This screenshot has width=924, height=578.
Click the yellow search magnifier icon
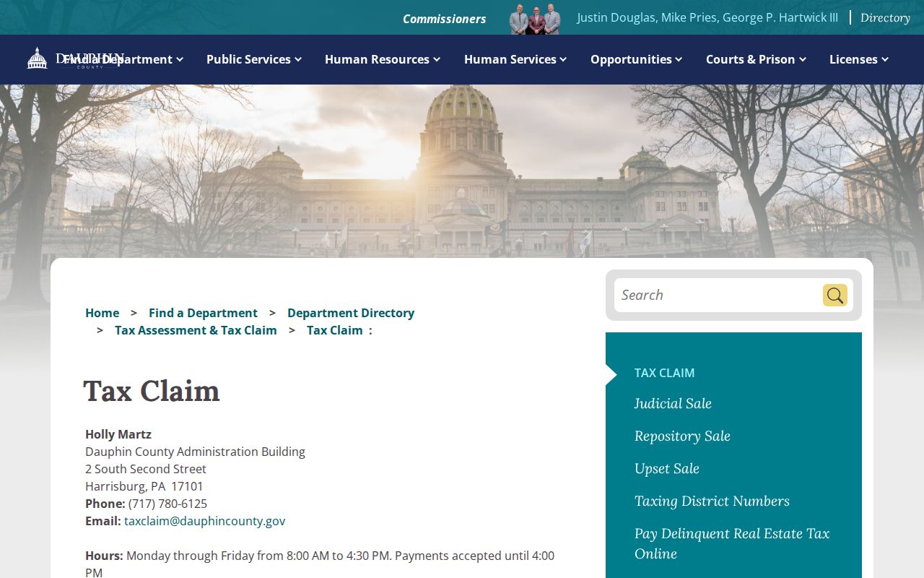835,295
